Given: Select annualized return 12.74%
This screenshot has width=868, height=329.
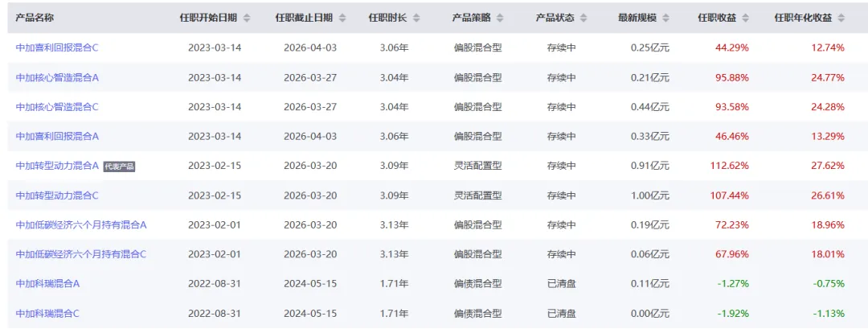Looking at the screenshot, I should tap(828, 47).
